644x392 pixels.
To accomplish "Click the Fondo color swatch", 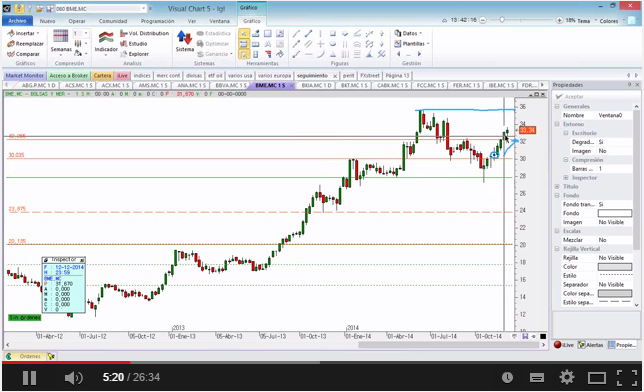I will point(614,213).
